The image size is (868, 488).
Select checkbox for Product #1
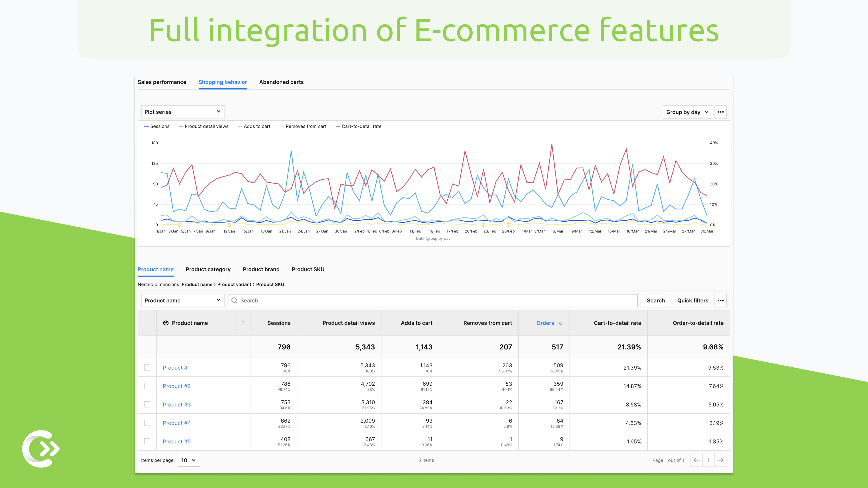click(x=147, y=367)
